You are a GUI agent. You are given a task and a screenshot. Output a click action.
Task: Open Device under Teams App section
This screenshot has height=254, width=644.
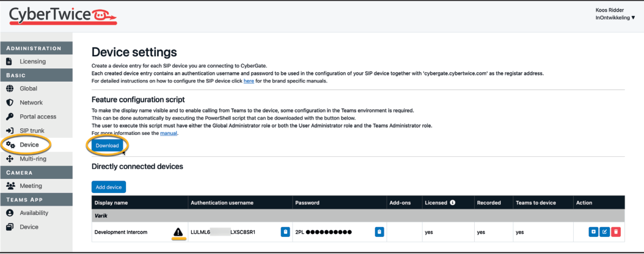[29, 227]
